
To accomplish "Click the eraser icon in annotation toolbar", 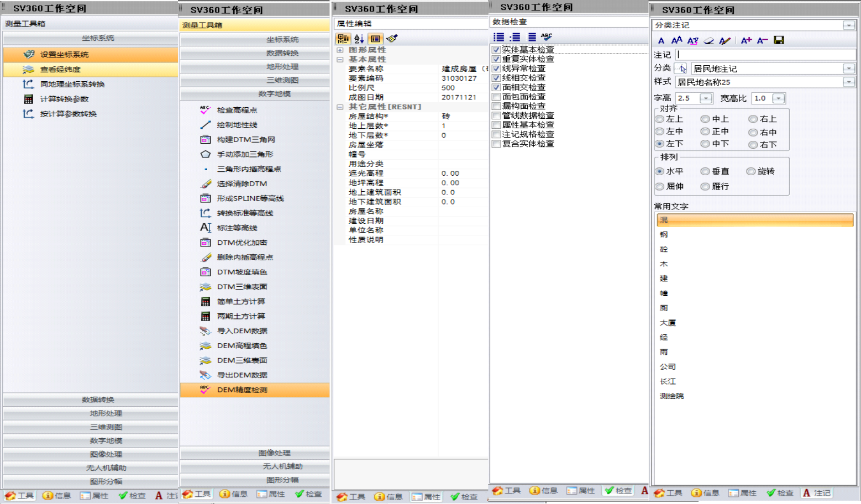I will click(x=708, y=40).
